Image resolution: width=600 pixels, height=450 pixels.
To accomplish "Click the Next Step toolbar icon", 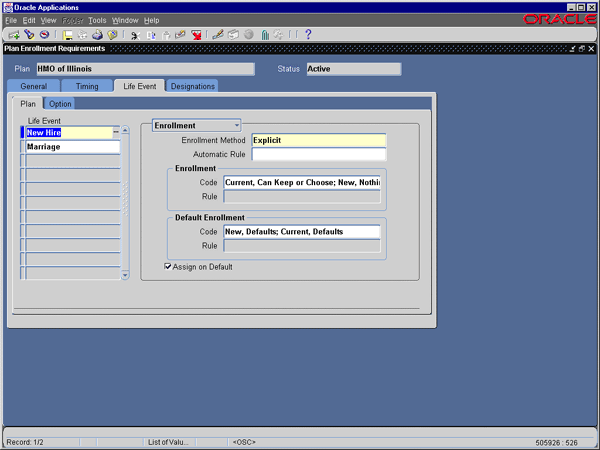I will (x=82, y=35).
